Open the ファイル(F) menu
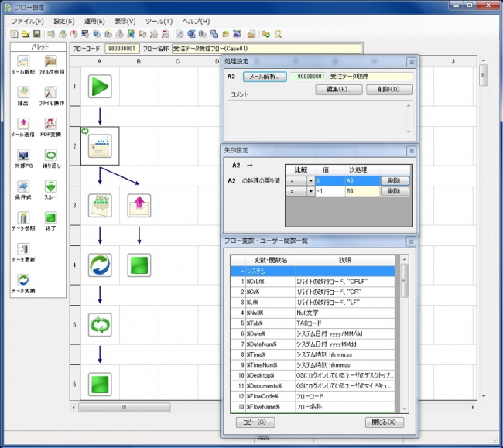The width and height of the screenshot is (503, 448). 28,21
